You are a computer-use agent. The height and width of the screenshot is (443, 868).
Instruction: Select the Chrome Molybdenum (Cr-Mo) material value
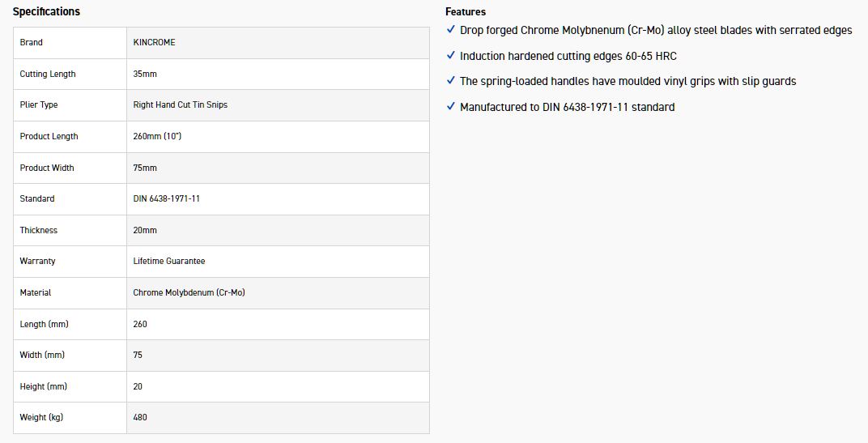[x=189, y=292]
